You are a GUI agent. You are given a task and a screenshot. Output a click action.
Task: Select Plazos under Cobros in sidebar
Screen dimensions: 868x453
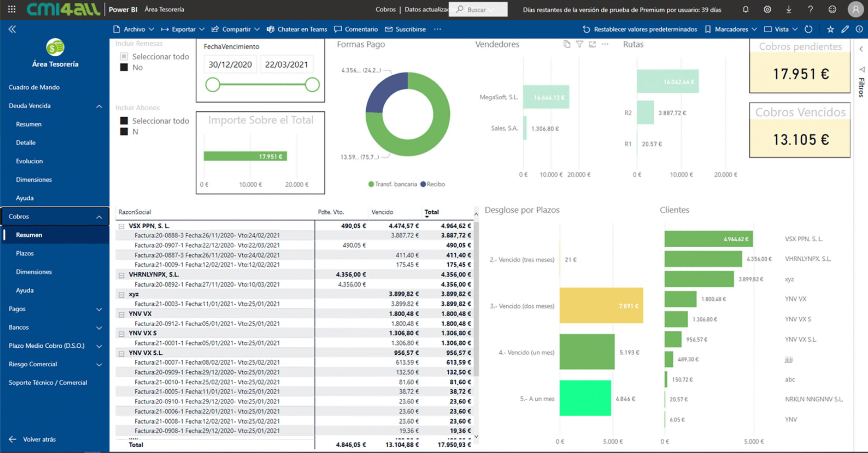pos(25,253)
